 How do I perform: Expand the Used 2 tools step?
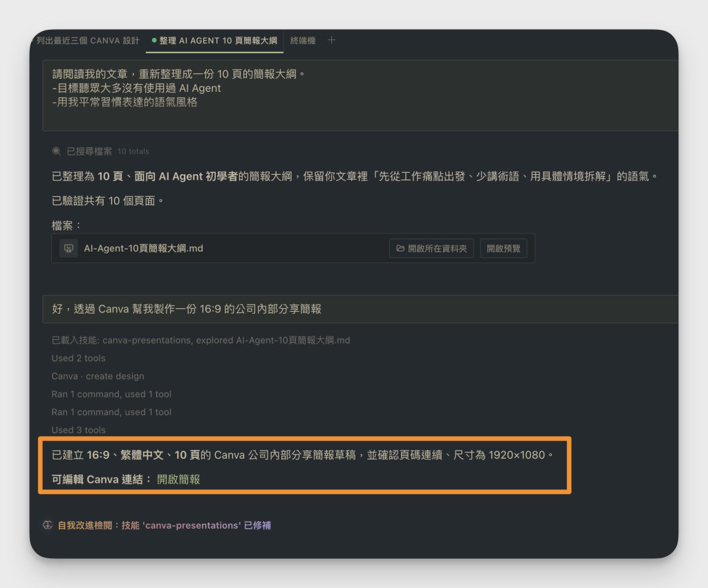tap(79, 359)
